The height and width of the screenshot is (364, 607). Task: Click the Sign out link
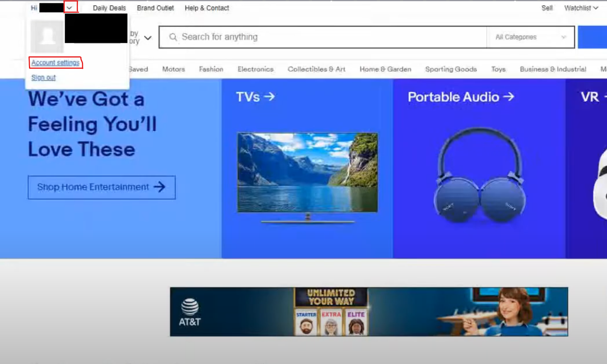click(44, 78)
